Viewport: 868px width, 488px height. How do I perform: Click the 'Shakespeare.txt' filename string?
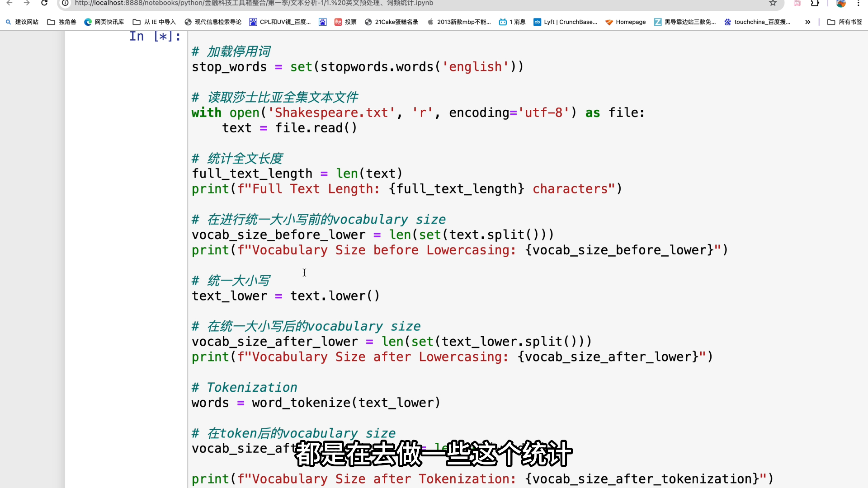[331, 113]
